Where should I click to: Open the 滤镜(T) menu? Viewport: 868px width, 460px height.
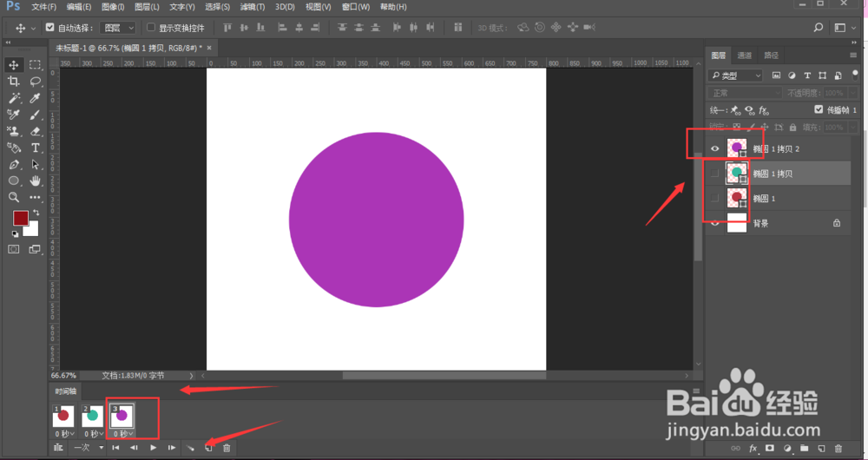click(x=253, y=7)
